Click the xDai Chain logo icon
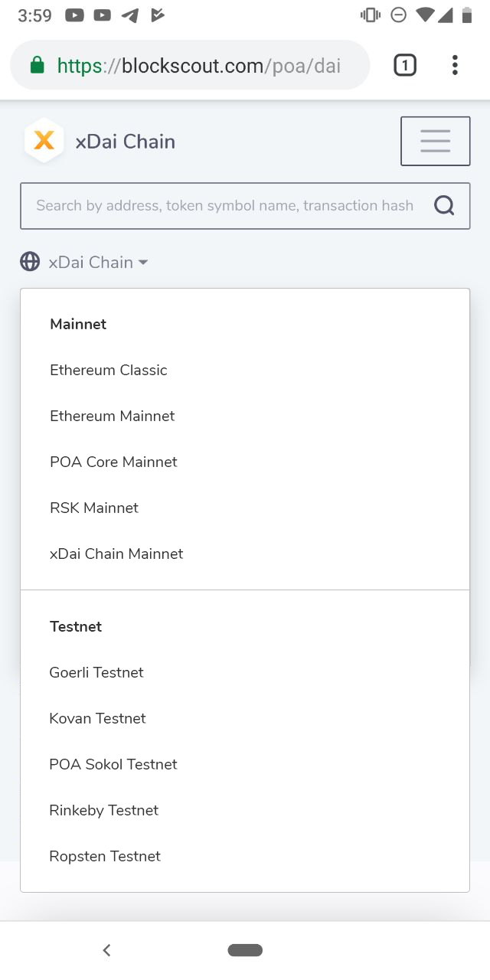Screen dimensions: 490x980 (44, 140)
